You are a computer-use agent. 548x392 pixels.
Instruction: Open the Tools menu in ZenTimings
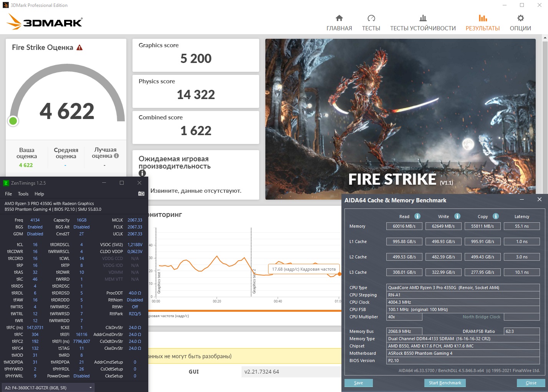pyautogui.click(x=23, y=194)
